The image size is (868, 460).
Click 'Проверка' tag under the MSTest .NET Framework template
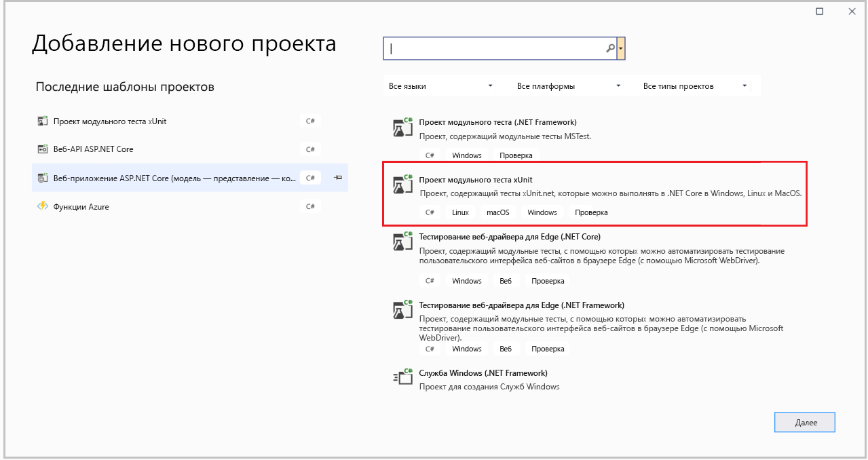point(516,155)
